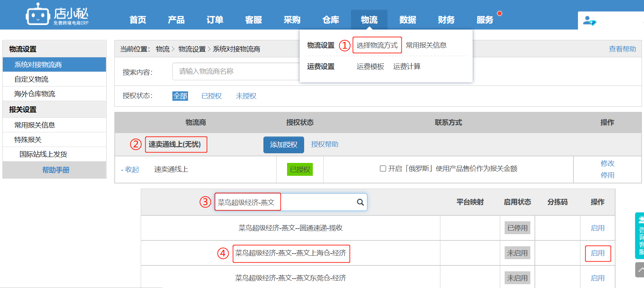This screenshot has height=288, width=644.
Task: Open the 客服 menu
Action: pyautogui.click(x=254, y=20)
